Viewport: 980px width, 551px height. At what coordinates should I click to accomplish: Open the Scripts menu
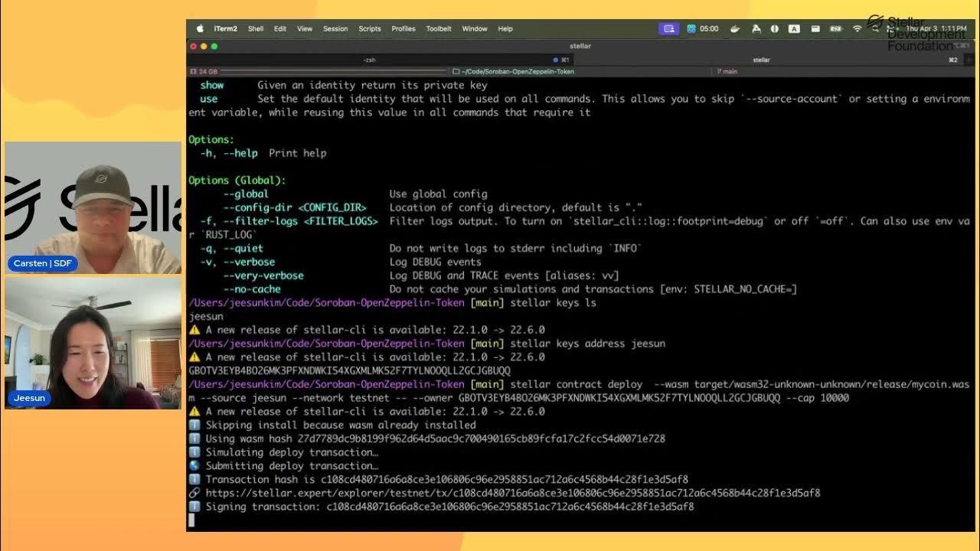coord(370,28)
